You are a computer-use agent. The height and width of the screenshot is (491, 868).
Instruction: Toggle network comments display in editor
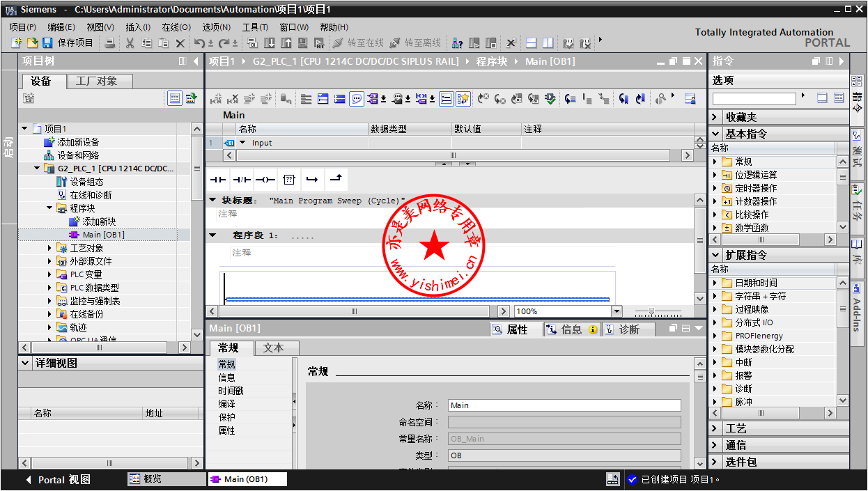357,99
